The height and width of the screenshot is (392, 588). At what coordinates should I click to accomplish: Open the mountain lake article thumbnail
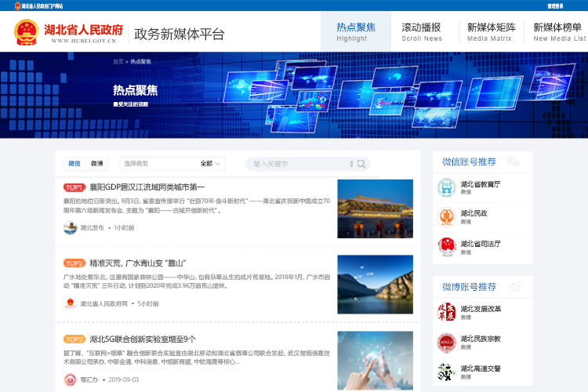point(375,284)
